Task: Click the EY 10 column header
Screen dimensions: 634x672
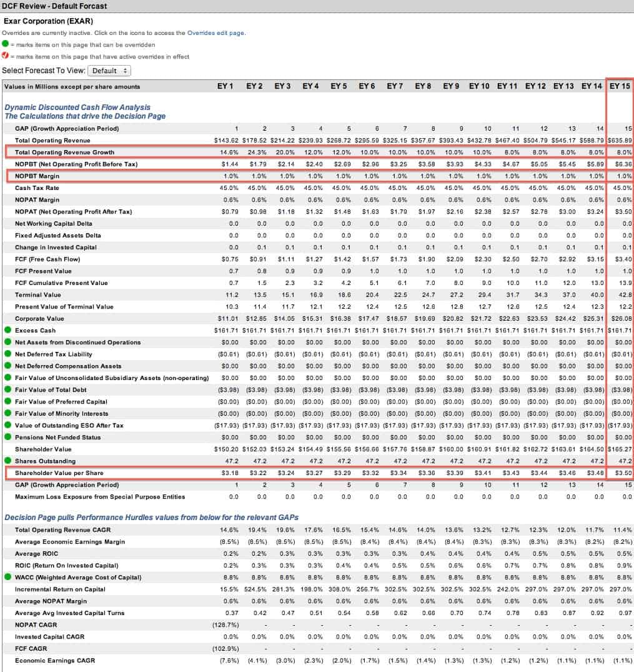Action: 479,86
